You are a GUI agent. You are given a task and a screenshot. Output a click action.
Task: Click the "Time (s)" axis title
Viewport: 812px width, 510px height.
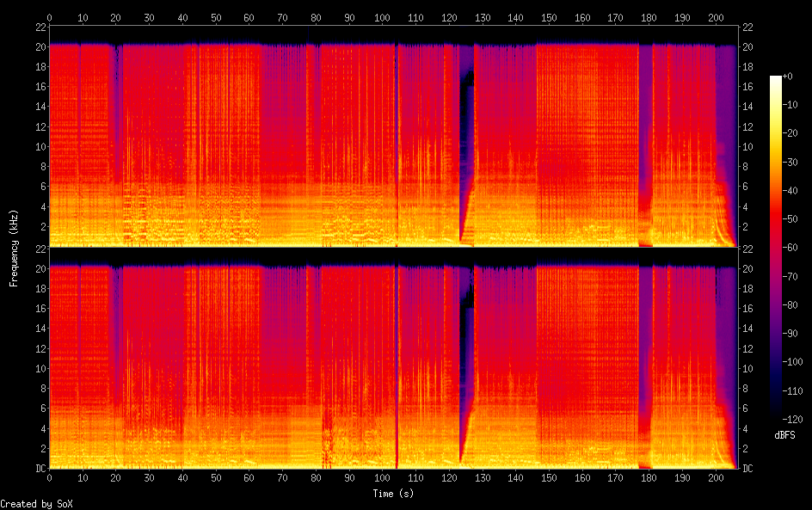tap(393, 494)
